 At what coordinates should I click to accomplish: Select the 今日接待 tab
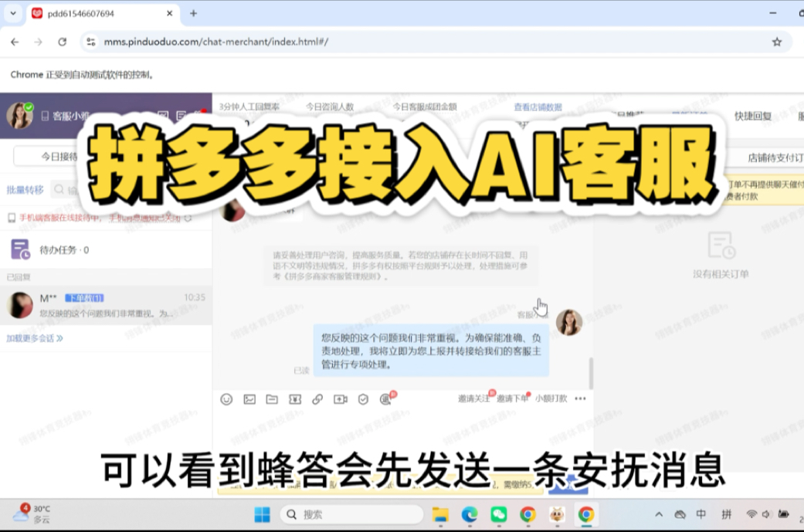pos(59,156)
